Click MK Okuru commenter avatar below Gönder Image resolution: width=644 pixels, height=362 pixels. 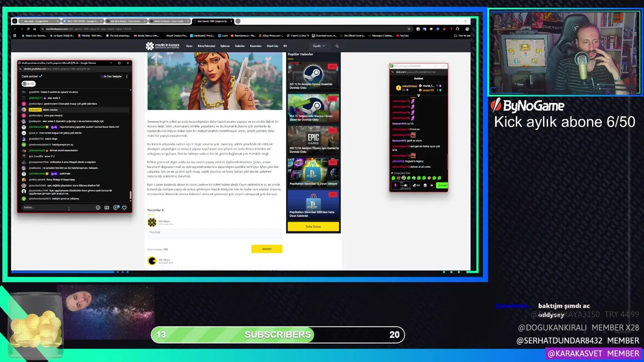click(152, 260)
